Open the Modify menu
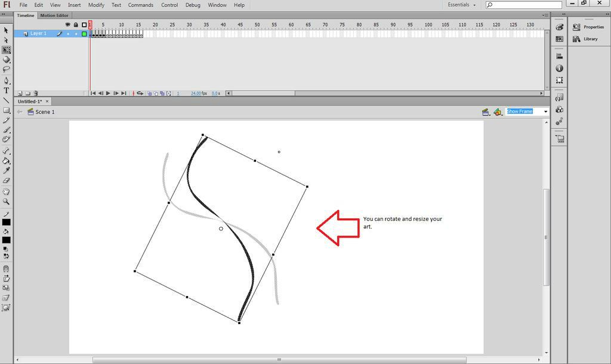The image size is (611, 364). click(x=96, y=5)
